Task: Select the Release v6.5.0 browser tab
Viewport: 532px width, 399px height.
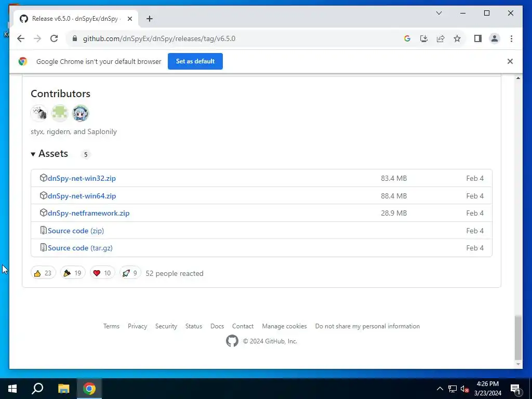Action: coord(76,19)
